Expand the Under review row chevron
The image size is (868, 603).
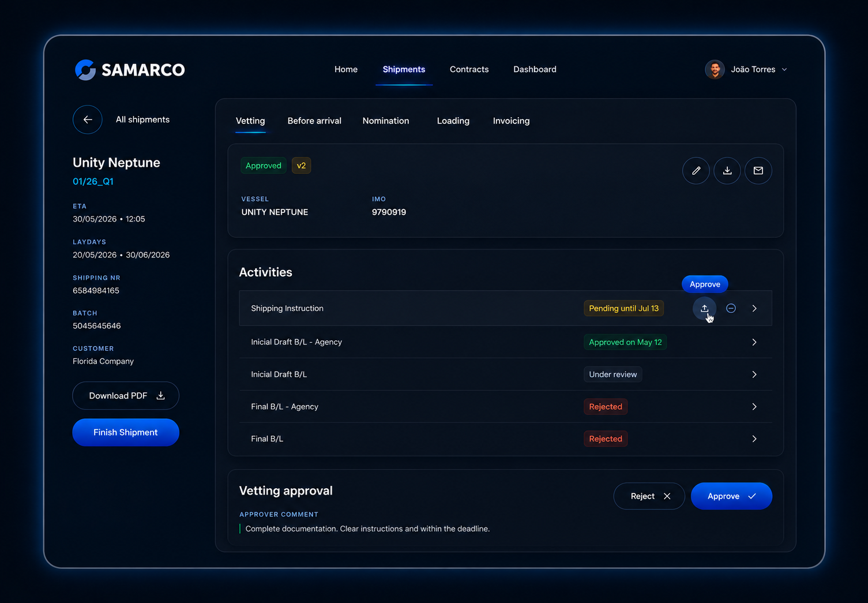click(x=754, y=374)
